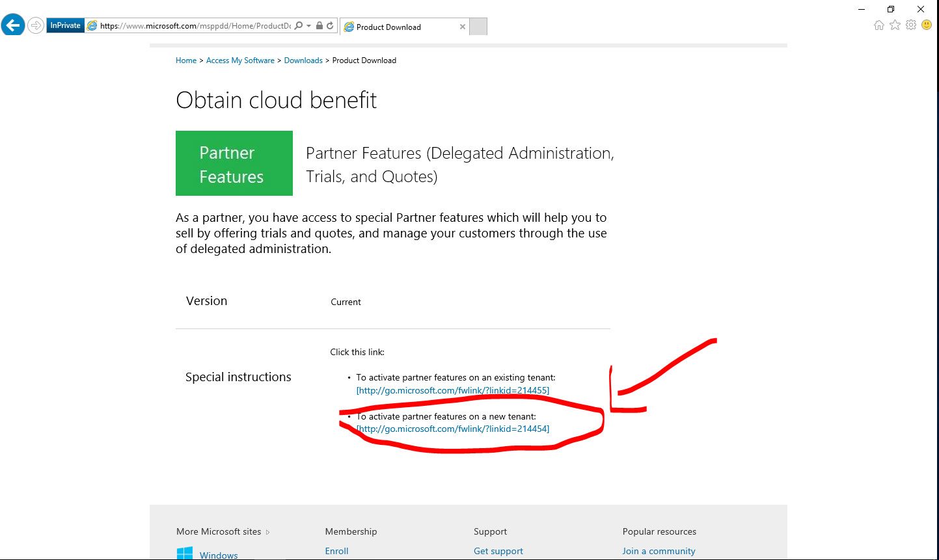Go to Home breadcrumb link
Viewport: 939px width, 560px height.
coord(186,60)
